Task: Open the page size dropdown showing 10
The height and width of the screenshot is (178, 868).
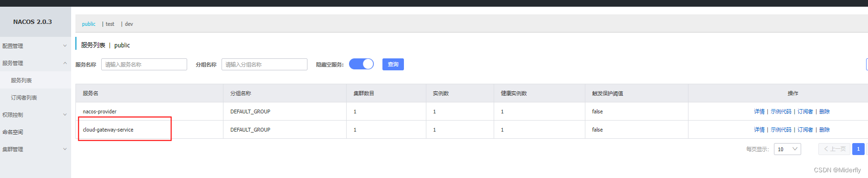Action: [788, 149]
